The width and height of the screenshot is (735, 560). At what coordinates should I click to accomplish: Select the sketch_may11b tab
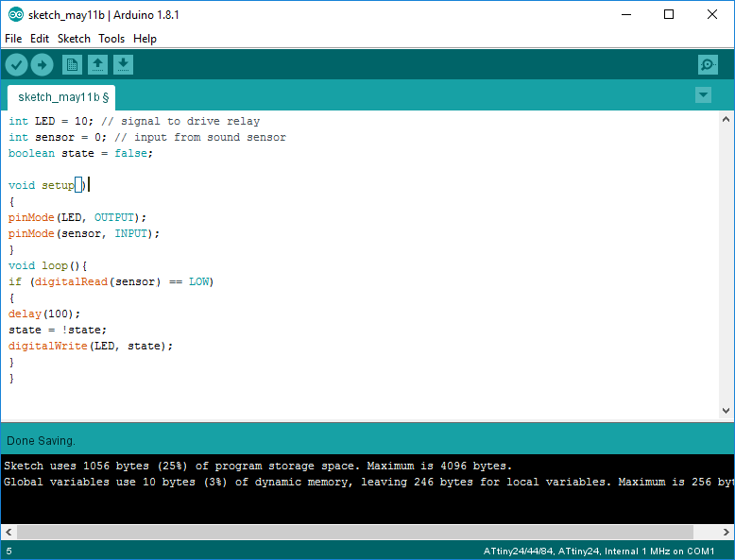coord(61,97)
